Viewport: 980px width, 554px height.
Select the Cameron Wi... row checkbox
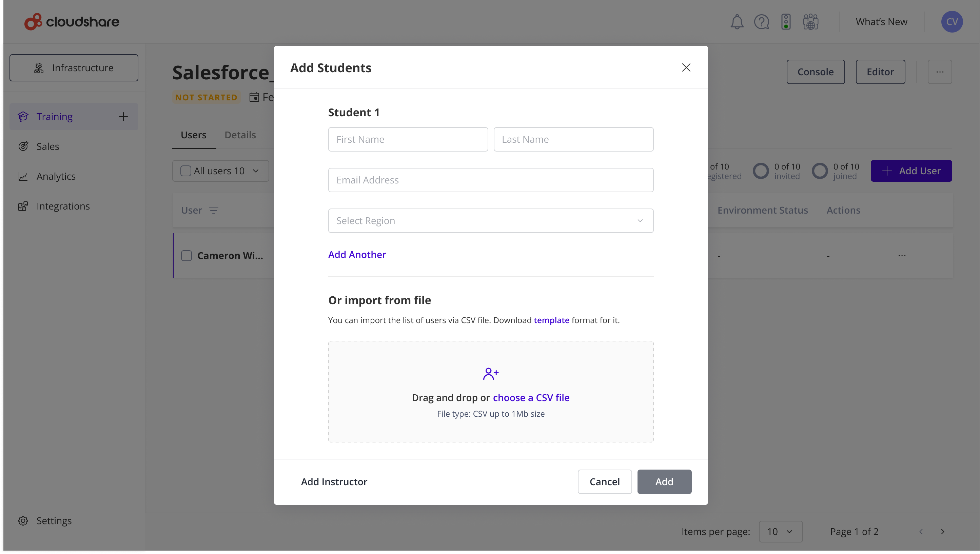pyautogui.click(x=187, y=256)
